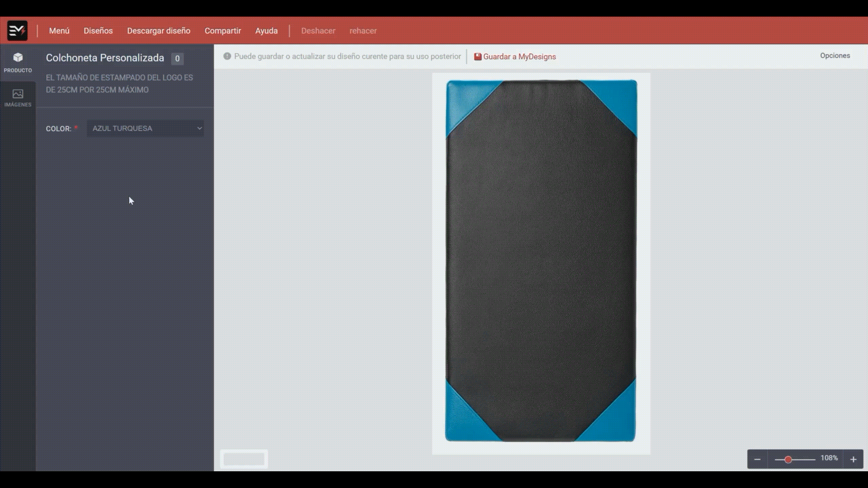Screen dimensions: 868x488
Task: Click the zoom slider handle
Action: pos(788,460)
